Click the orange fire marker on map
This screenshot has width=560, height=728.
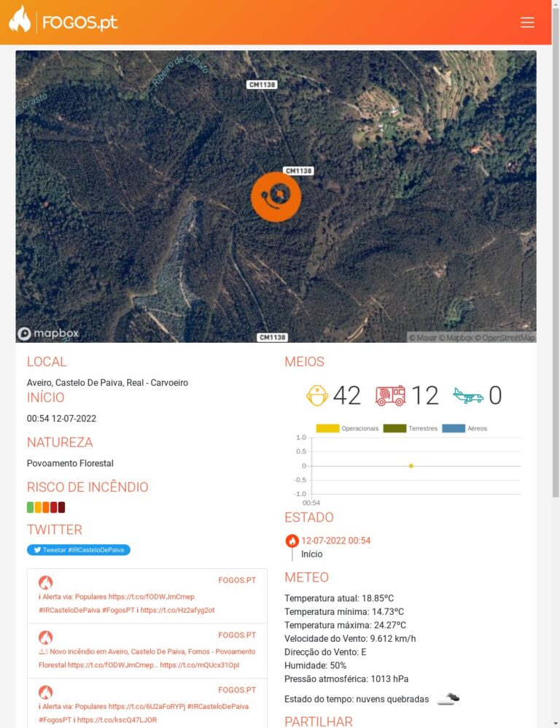(x=276, y=196)
